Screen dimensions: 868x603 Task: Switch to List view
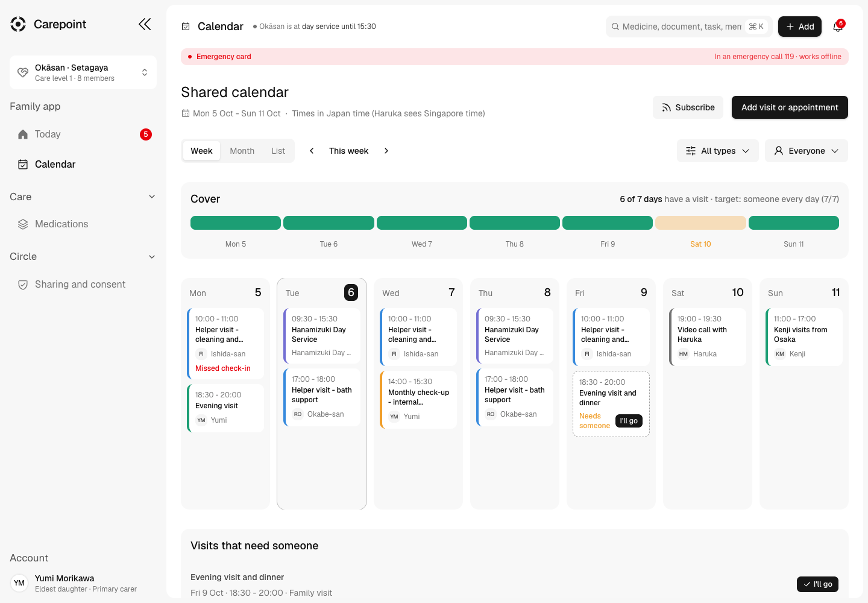(278, 151)
